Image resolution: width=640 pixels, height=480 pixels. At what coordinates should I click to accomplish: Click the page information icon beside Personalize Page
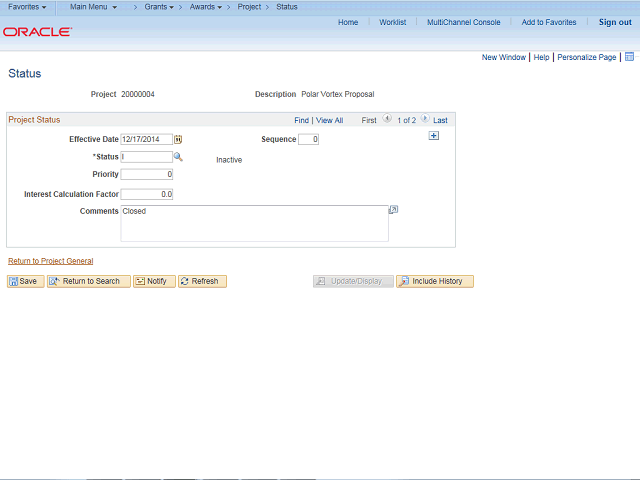(x=629, y=57)
